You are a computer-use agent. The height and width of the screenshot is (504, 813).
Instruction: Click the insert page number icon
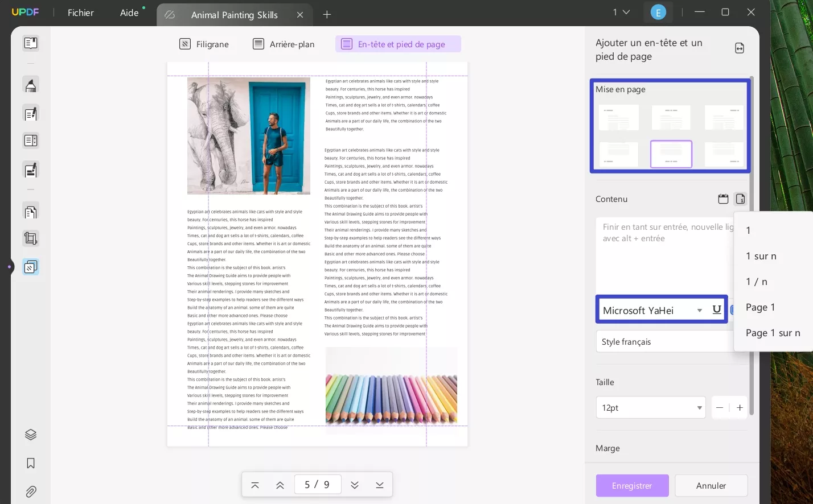click(x=740, y=199)
